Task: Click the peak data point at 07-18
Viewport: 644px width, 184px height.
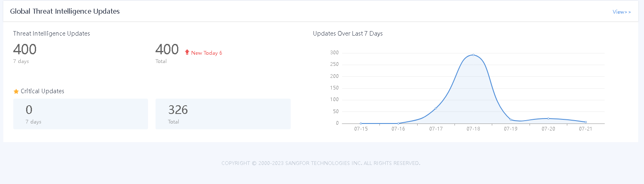Action: (x=473, y=55)
